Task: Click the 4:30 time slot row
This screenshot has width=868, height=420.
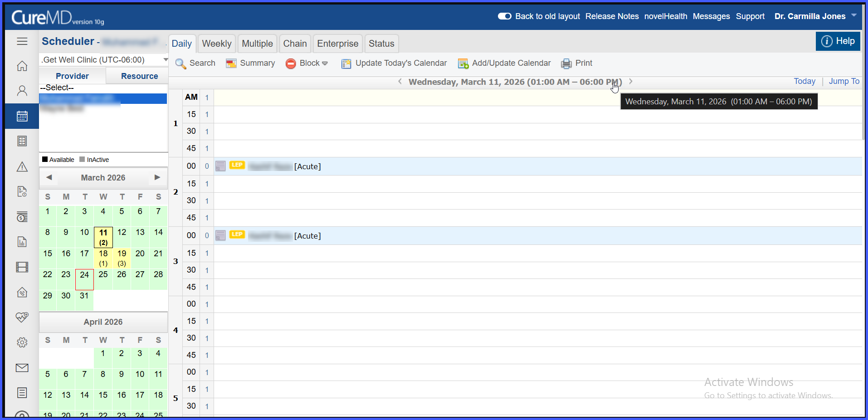Action: click(537, 338)
